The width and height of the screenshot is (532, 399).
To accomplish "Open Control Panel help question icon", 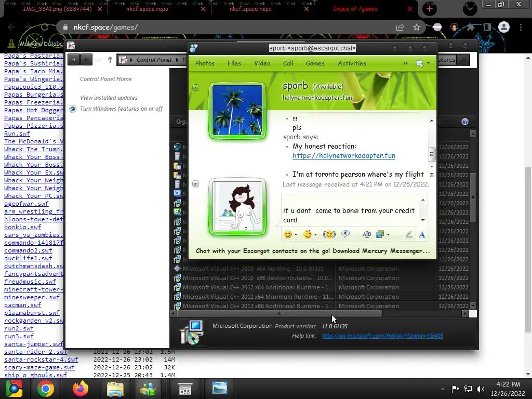I will coord(465,122).
